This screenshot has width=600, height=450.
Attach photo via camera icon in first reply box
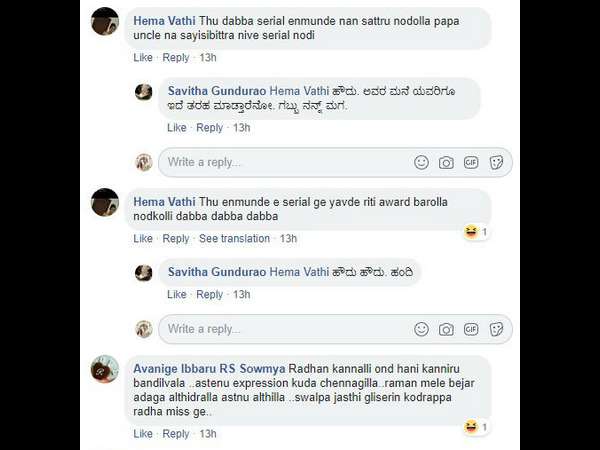[x=446, y=163]
